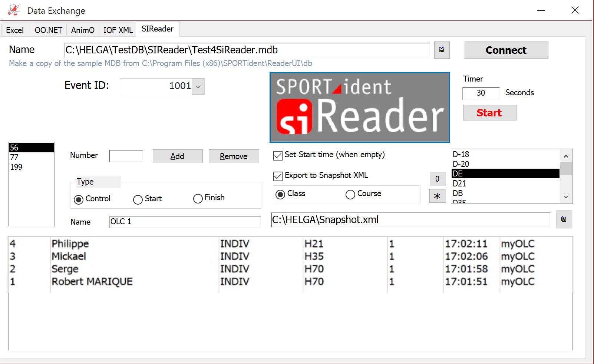Image resolution: width=594 pixels, height=364 pixels.
Task: Click the Serge row in results
Action: point(290,269)
